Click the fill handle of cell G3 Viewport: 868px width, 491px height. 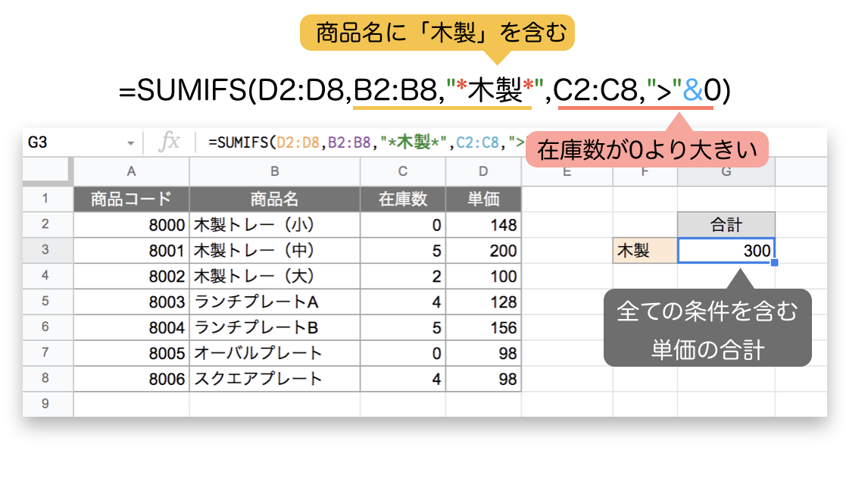(774, 262)
